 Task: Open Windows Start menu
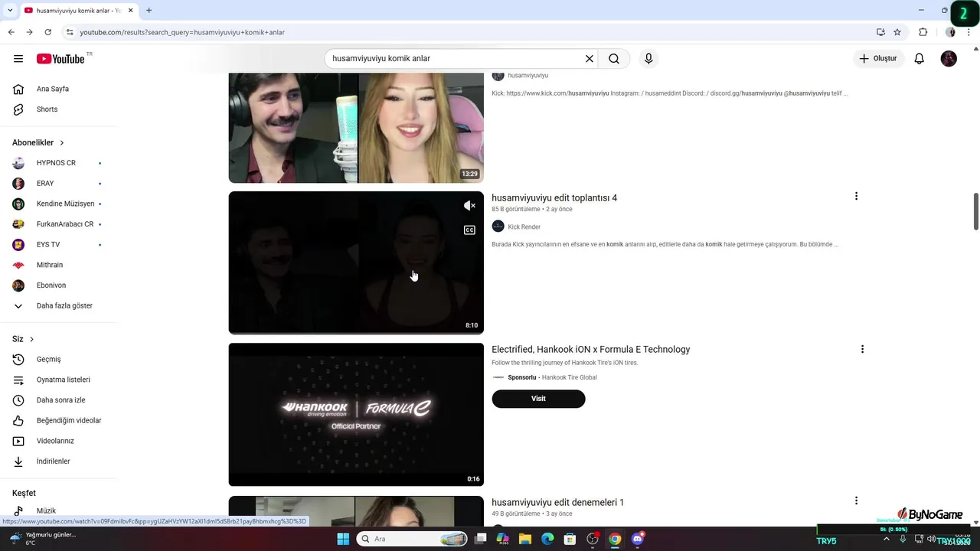point(343,539)
